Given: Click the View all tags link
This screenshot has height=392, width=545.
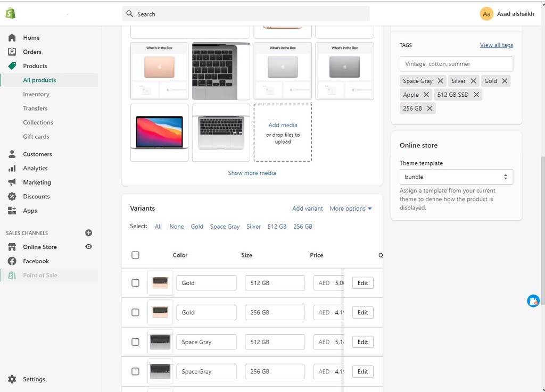Looking at the screenshot, I should pos(497,45).
